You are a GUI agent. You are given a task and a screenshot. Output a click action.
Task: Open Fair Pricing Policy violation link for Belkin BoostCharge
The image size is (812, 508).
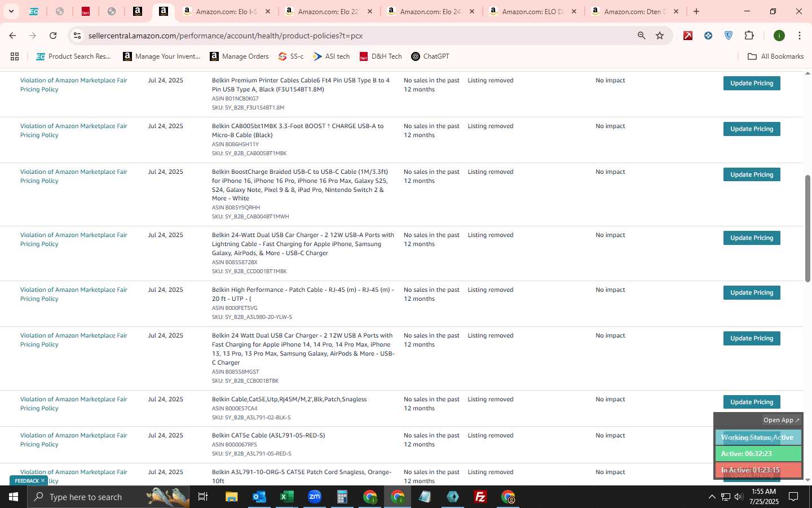[x=74, y=176]
